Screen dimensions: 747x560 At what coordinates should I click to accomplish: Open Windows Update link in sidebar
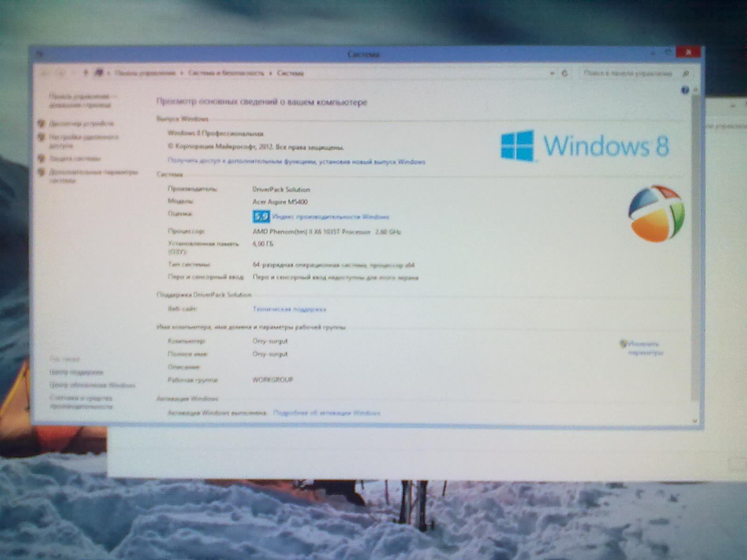92,385
